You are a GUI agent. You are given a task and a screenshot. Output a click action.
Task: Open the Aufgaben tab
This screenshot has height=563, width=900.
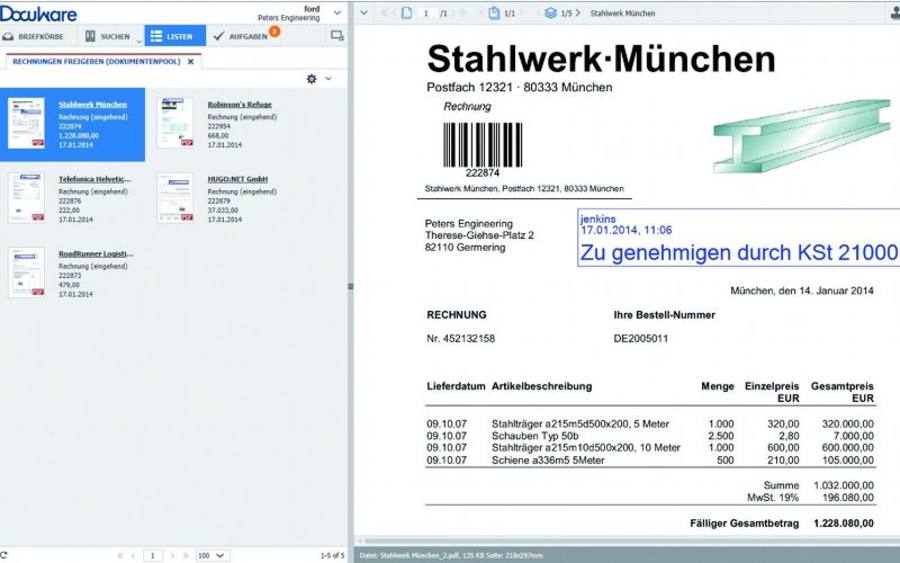pyautogui.click(x=240, y=36)
